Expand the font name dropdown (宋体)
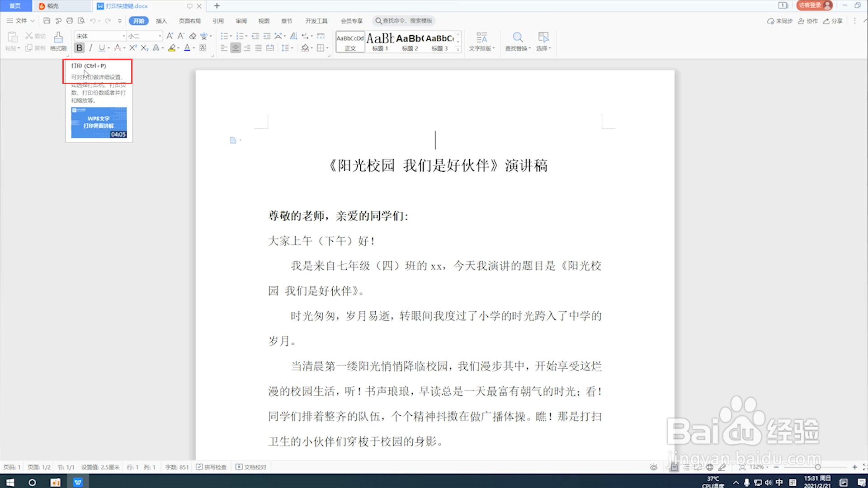868x488 pixels. [124, 36]
